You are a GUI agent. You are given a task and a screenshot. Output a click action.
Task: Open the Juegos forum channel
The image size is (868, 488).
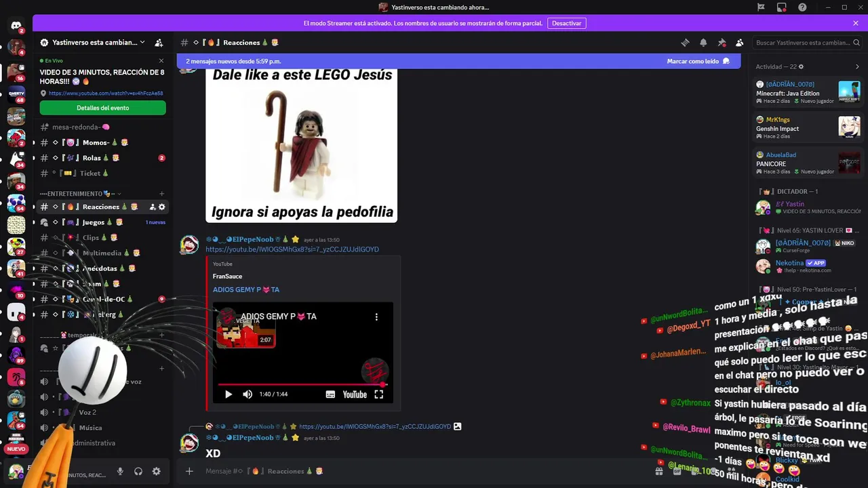click(x=102, y=222)
